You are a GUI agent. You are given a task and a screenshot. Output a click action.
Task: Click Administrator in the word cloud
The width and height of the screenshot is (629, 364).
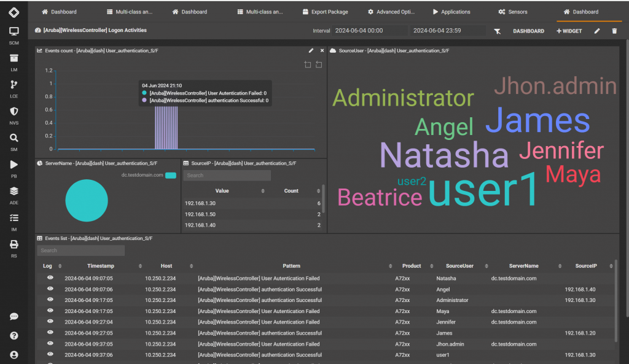pyautogui.click(x=403, y=98)
